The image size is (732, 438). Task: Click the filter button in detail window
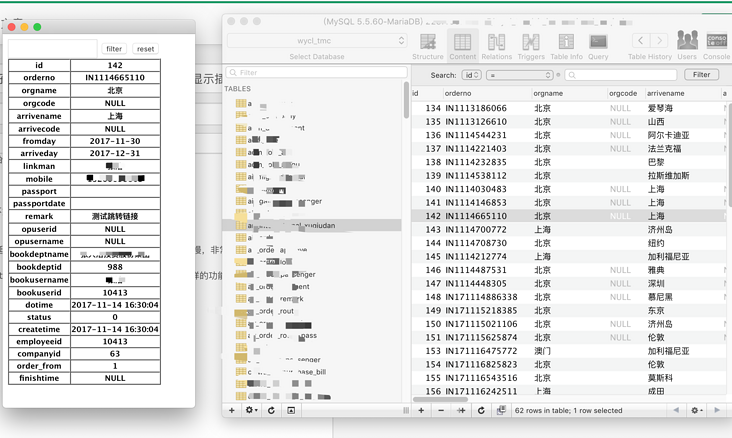click(114, 48)
